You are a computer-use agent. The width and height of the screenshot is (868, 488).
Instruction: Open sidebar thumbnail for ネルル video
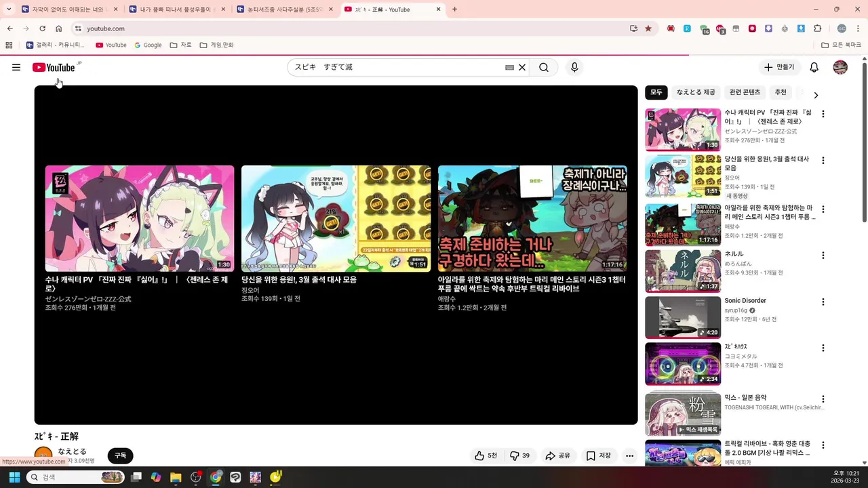[x=683, y=271]
